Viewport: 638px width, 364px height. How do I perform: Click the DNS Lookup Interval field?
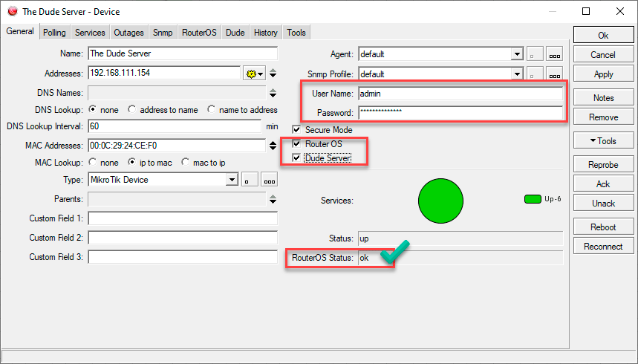[175, 126]
